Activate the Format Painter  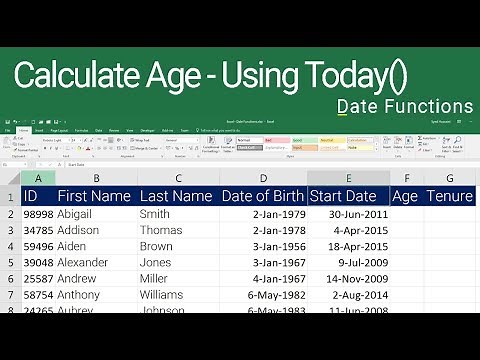[x=26, y=150]
